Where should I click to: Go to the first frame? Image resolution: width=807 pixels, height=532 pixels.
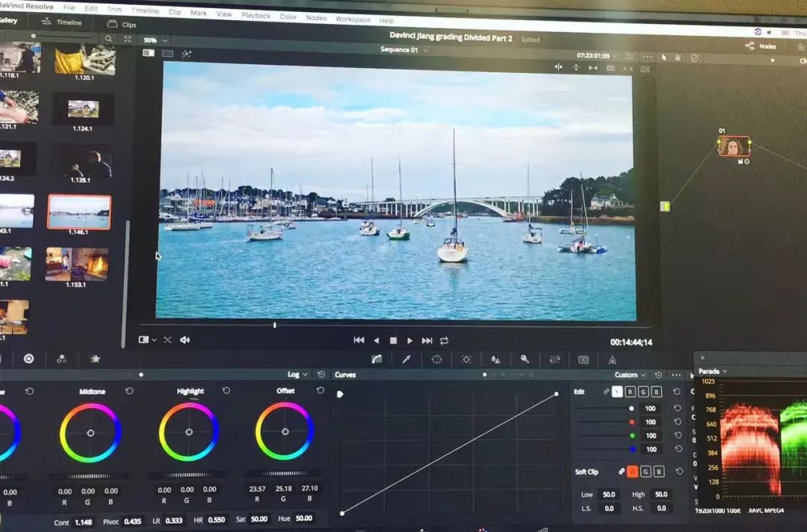[359, 340]
